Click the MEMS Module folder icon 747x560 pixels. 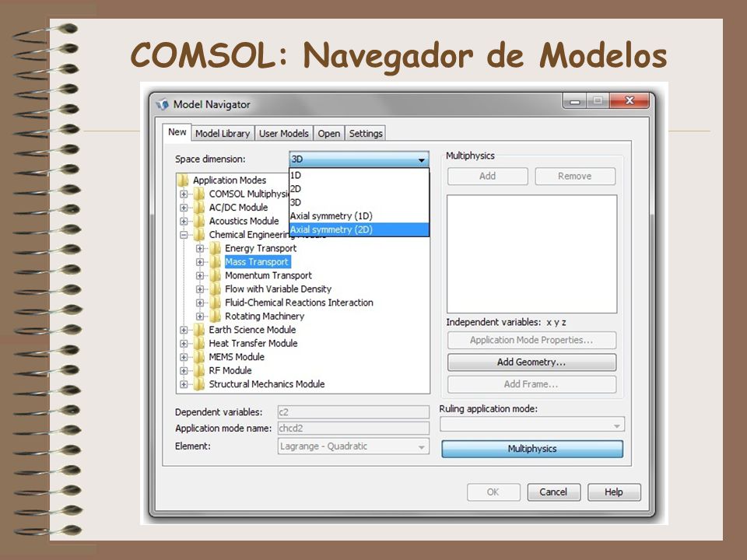[199, 357]
